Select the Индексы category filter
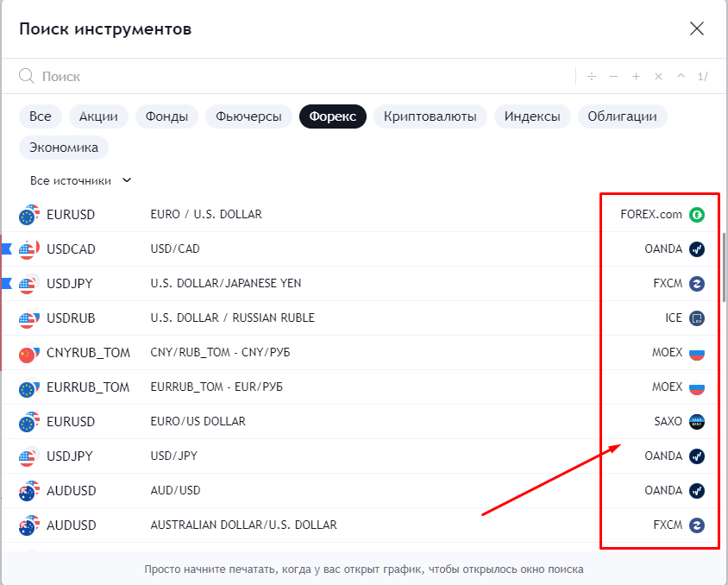 tap(532, 116)
